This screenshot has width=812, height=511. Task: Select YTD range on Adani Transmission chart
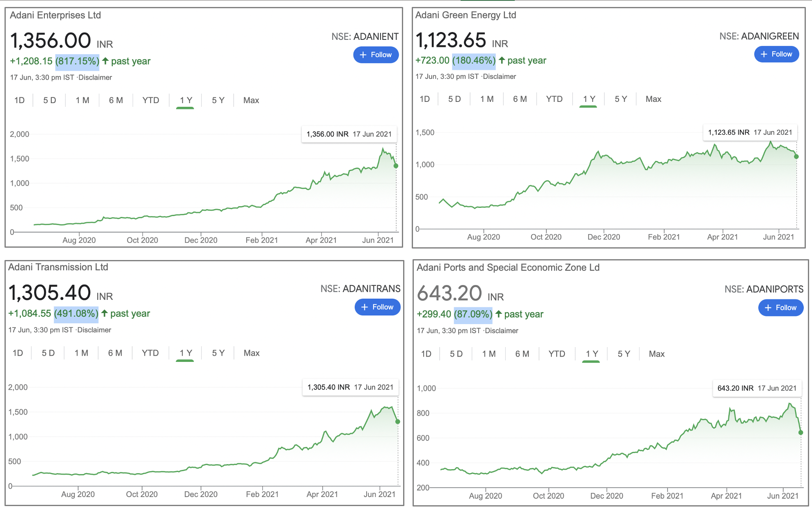tap(150, 353)
